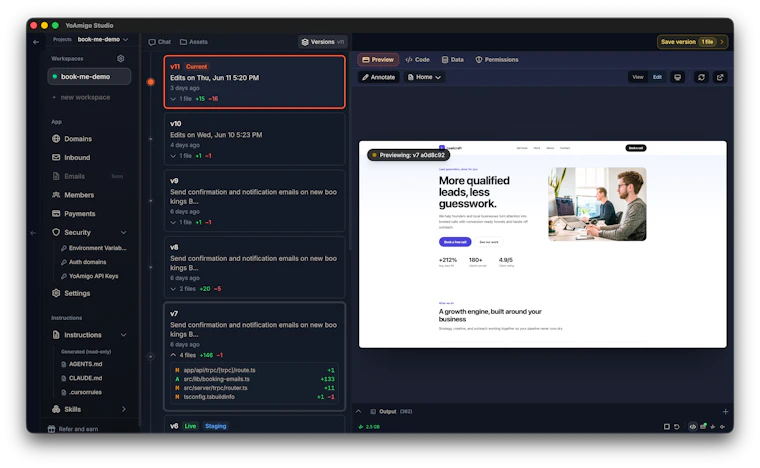Open the Inbound mail section
The height and width of the screenshot is (468, 760).
point(71,157)
